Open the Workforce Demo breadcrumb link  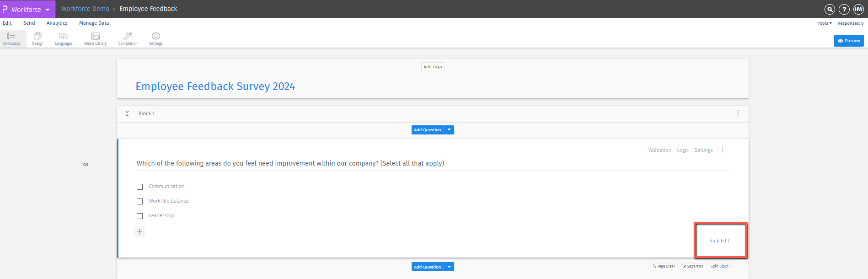pyautogui.click(x=85, y=9)
